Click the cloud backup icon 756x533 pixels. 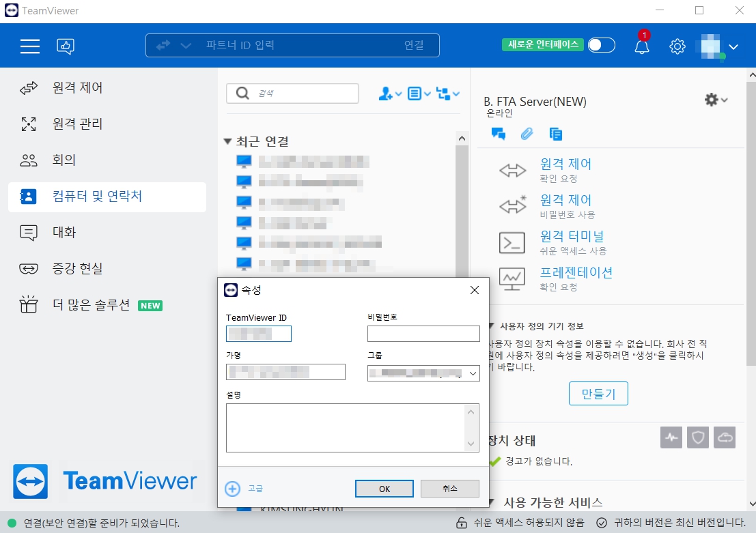pyautogui.click(x=725, y=437)
